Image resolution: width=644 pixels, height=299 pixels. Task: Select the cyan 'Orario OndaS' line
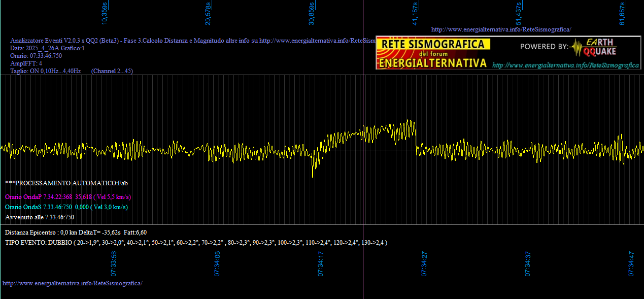point(66,207)
